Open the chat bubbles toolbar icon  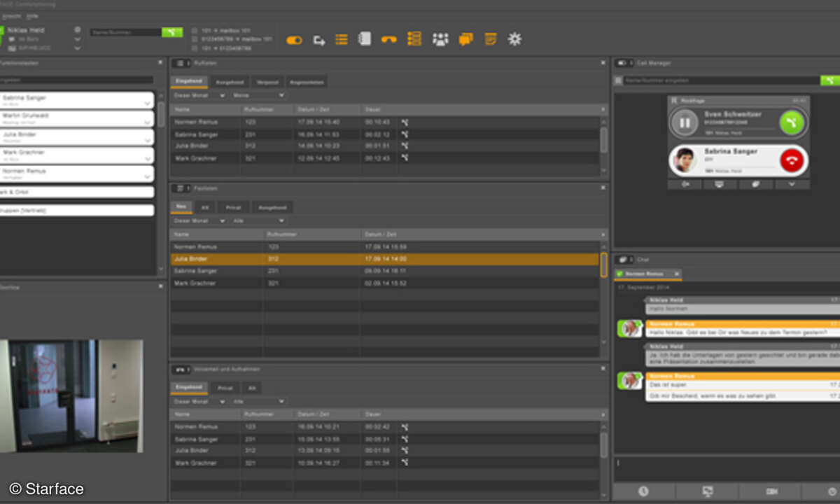click(465, 39)
